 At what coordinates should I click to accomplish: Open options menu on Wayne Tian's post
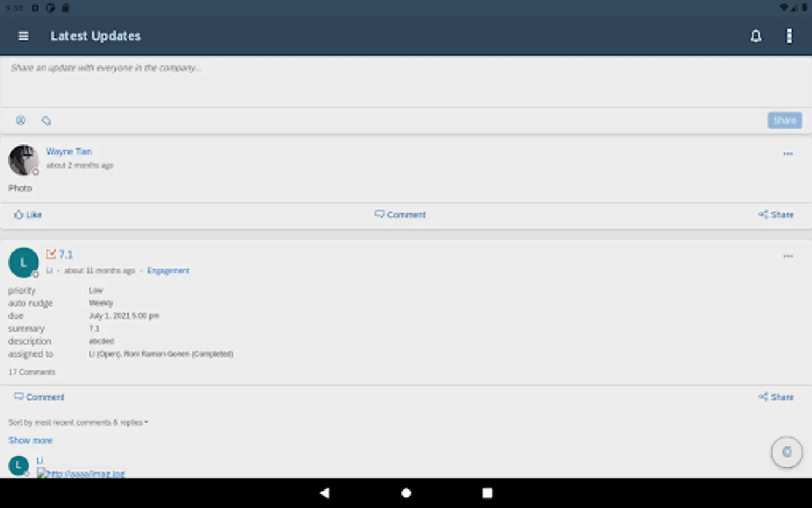[x=788, y=153]
